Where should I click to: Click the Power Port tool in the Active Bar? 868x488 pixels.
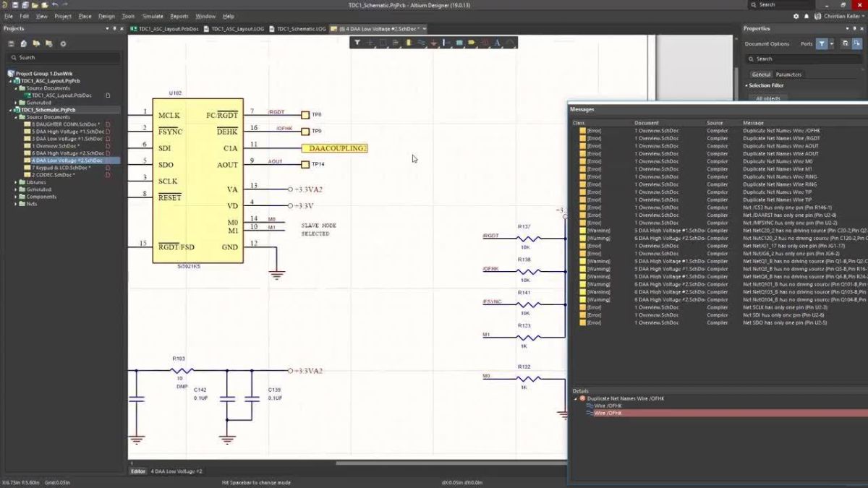tap(434, 43)
